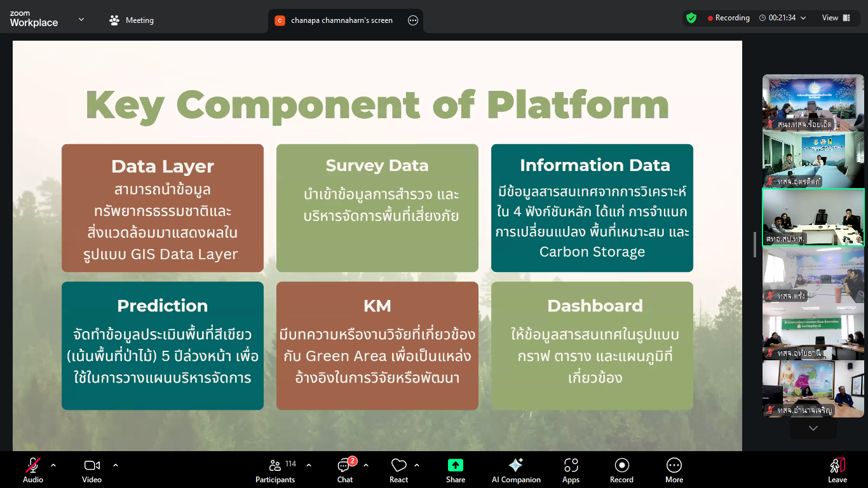
Task: Toggle the Video camera on
Action: click(92, 465)
